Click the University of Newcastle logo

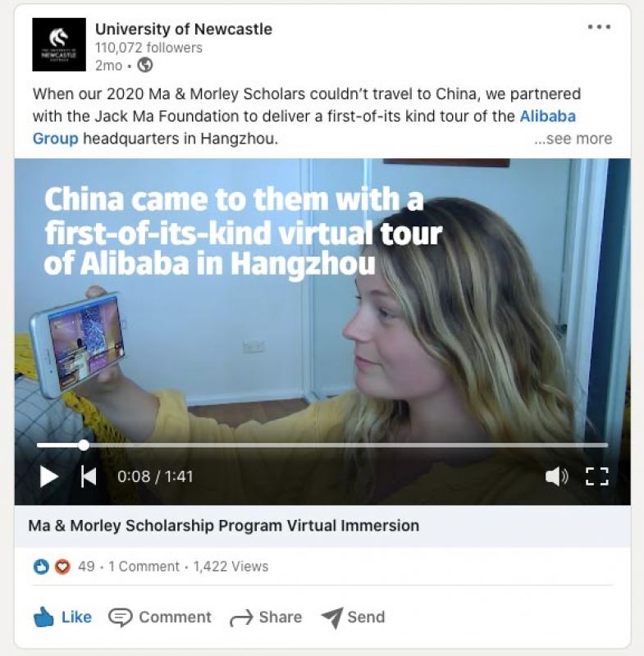click(x=59, y=44)
